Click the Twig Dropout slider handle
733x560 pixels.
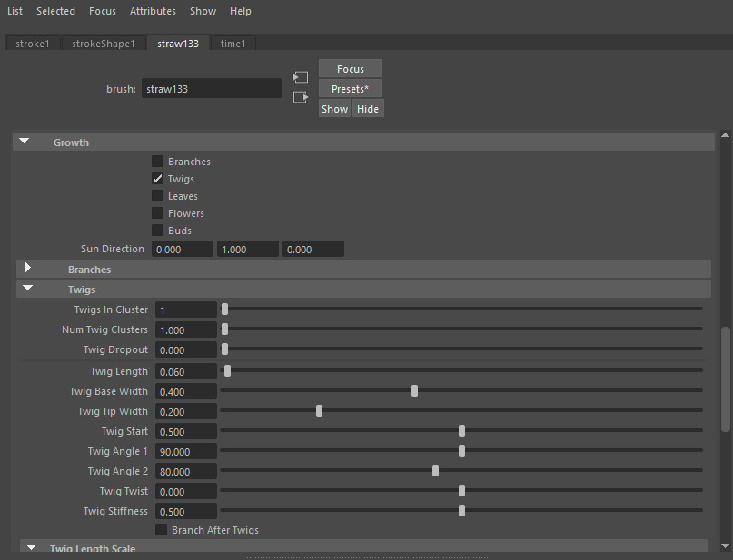click(x=225, y=349)
